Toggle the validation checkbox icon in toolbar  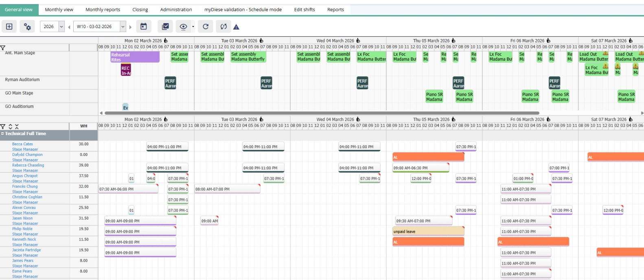click(165, 27)
